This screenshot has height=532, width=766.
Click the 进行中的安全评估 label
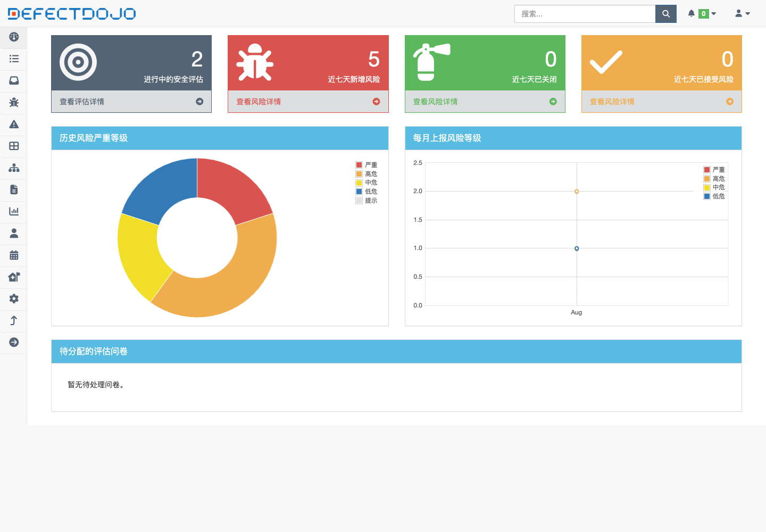coord(173,79)
